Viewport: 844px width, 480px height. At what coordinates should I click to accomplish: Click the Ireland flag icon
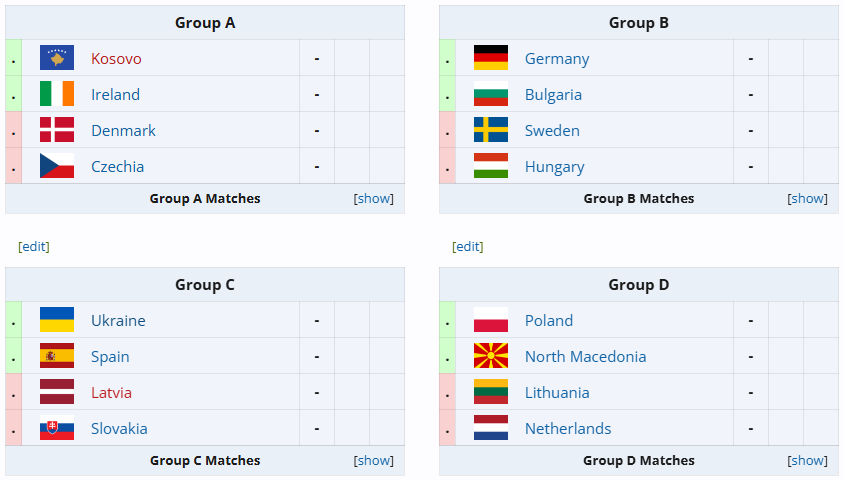tap(57, 94)
